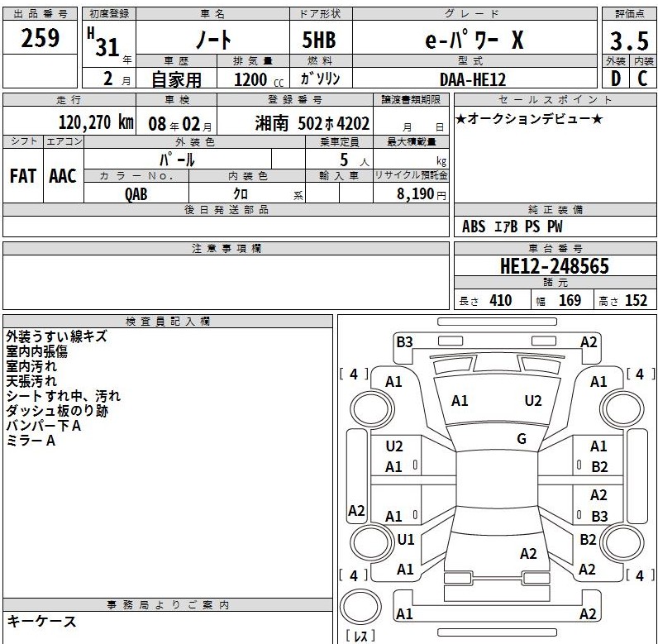Image resolution: width=658 pixels, height=644 pixels.
Task: Click the 評価点 header
Action: click(x=629, y=14)
